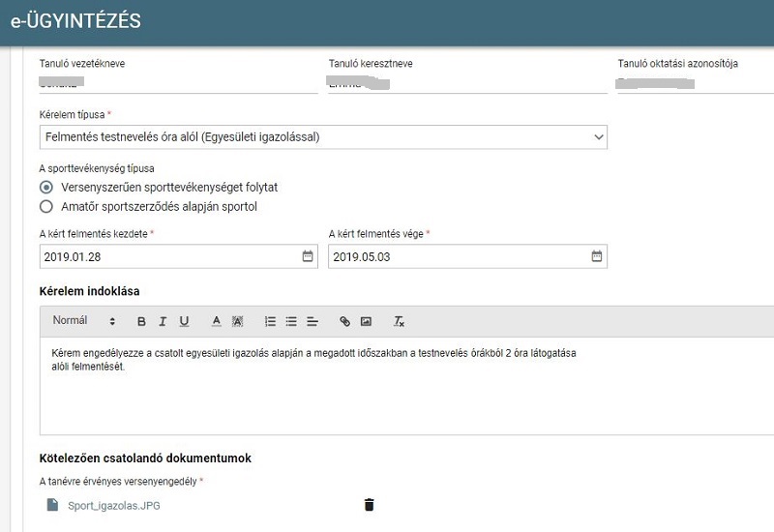Open the text background highlight picker
The image size is (774, 532).
pos(237,321)
